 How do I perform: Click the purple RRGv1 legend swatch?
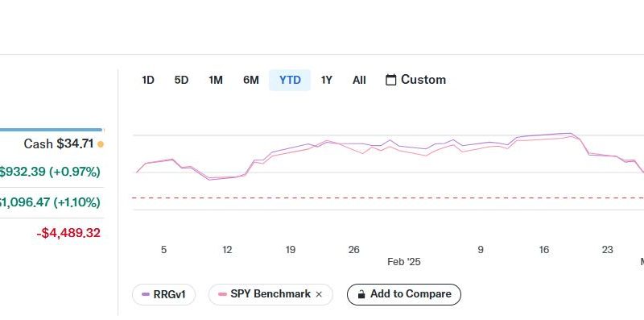coord(146,294)
